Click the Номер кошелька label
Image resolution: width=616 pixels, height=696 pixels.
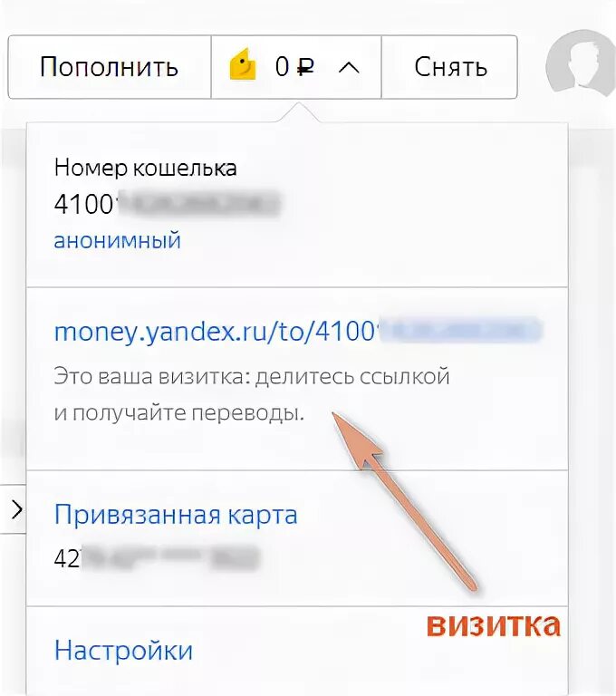pyautogui.click(x=145, y=169)
